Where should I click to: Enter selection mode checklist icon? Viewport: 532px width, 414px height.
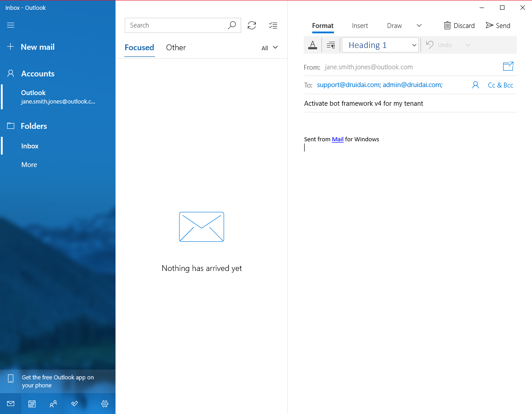click(273, 25)
